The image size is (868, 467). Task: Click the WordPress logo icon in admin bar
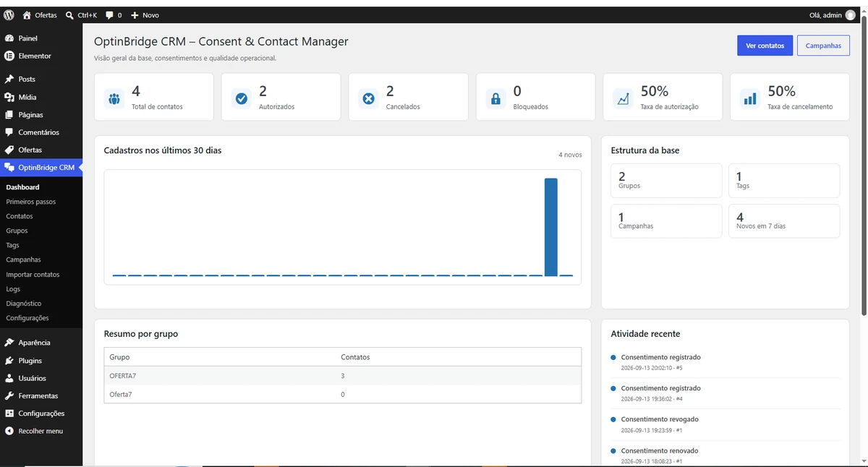pos(9,14)
